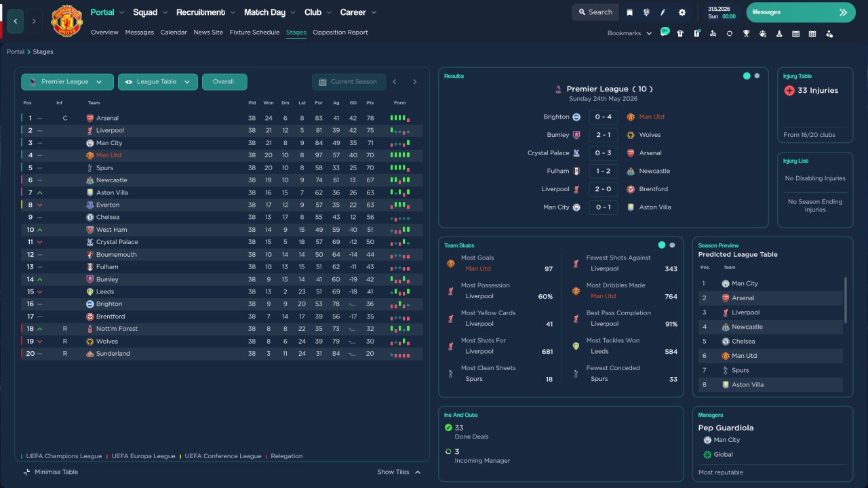
Task: Click the first calendar shortcut icon
Action: [795, 33]
